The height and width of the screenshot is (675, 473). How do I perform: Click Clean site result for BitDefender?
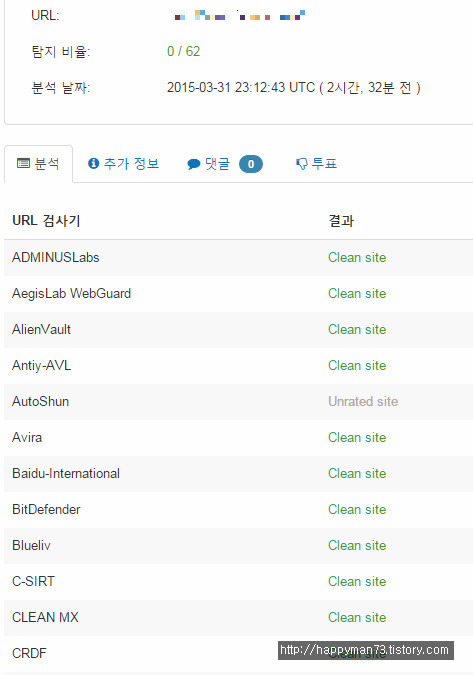[x=357, y=509]
